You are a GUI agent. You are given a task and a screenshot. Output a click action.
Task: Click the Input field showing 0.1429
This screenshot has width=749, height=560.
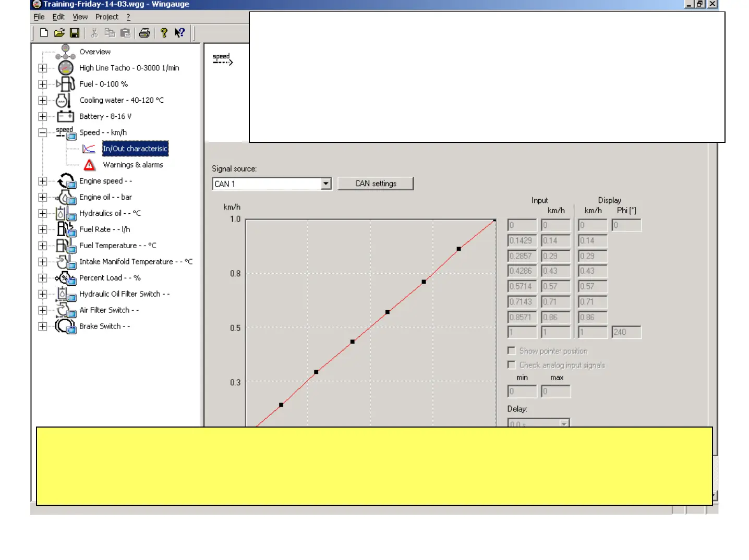522,240
